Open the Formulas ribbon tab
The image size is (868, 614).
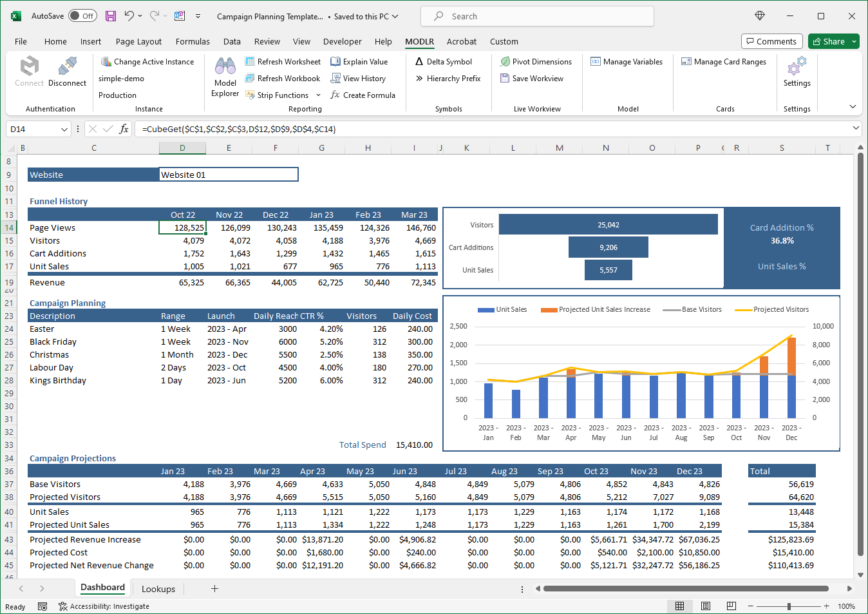[193, 41]
